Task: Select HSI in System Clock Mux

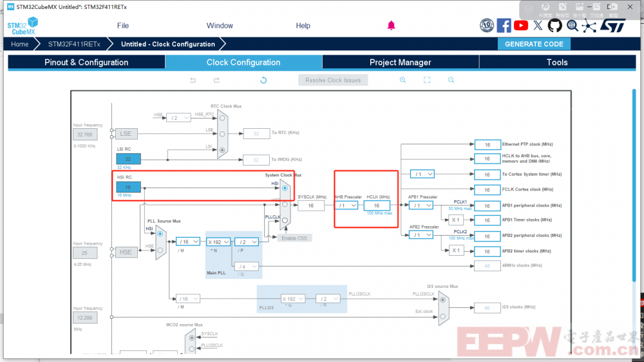Action: pyautogui.click(x=285, y=188)
